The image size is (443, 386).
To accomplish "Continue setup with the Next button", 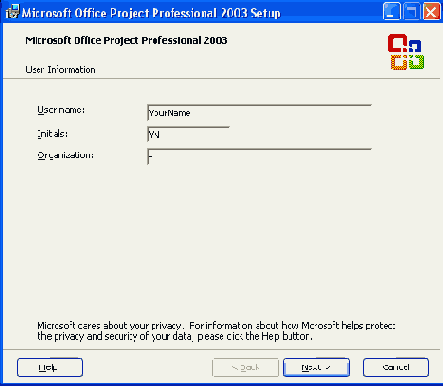I will pos(316,367).
